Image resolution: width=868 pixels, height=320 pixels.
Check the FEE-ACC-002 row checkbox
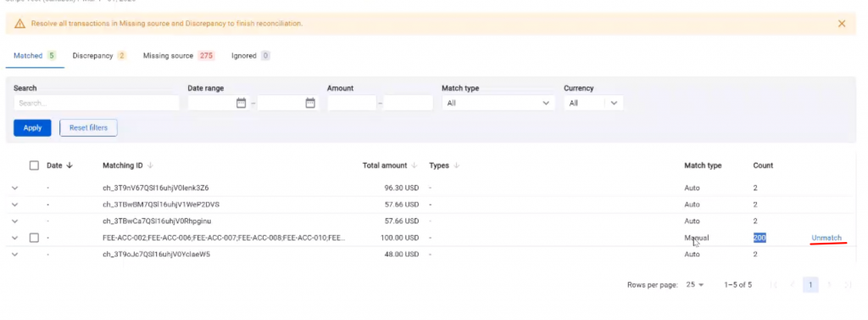[34, 238]
